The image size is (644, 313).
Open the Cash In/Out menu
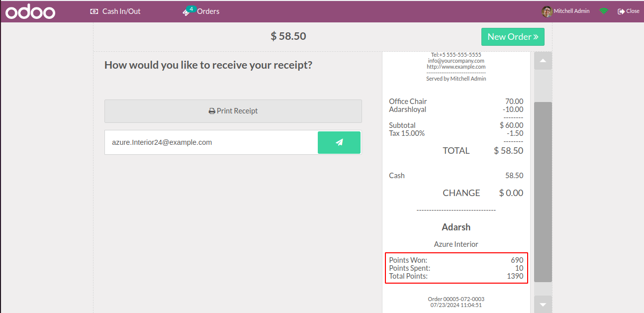[115, 11]
